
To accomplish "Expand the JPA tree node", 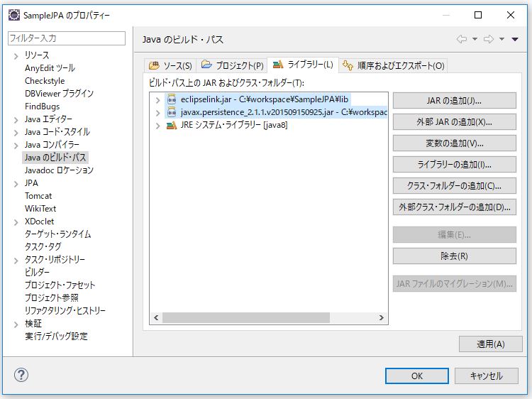I will [16, 183].
